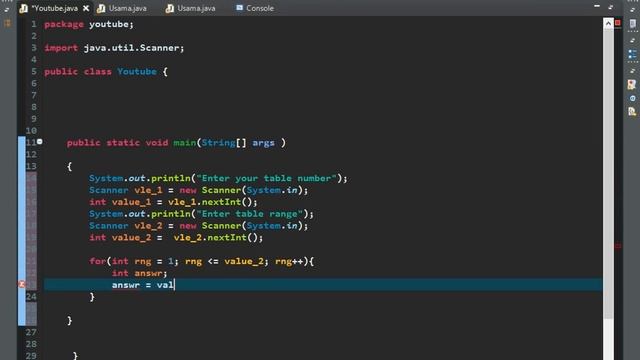Image resolution: width=640 pixels, height=360 pixels.
Task: Click 'vle_1' in the first Scanner declaration
Action: [x=148, y=190]
